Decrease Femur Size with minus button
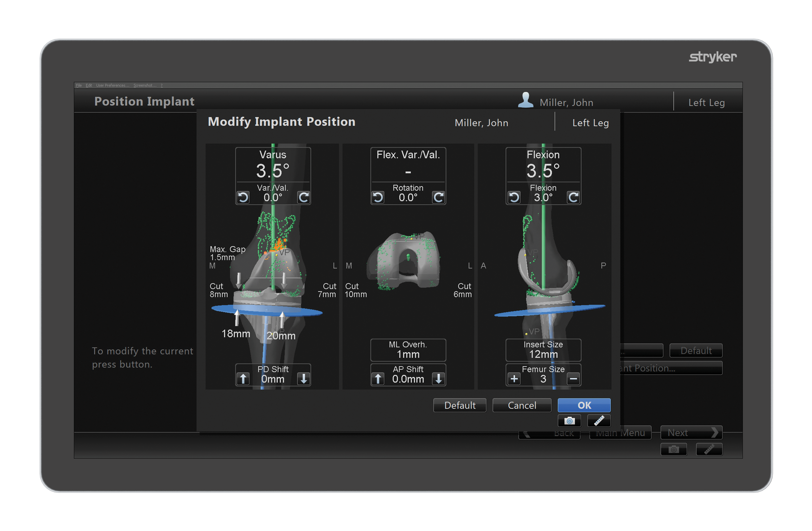The height and width of the screenshot is (531, 812). point(573,379)
